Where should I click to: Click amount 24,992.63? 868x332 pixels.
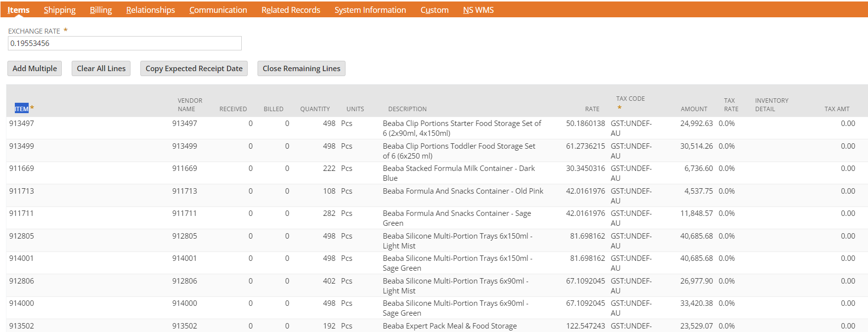(x=696, y=124)
